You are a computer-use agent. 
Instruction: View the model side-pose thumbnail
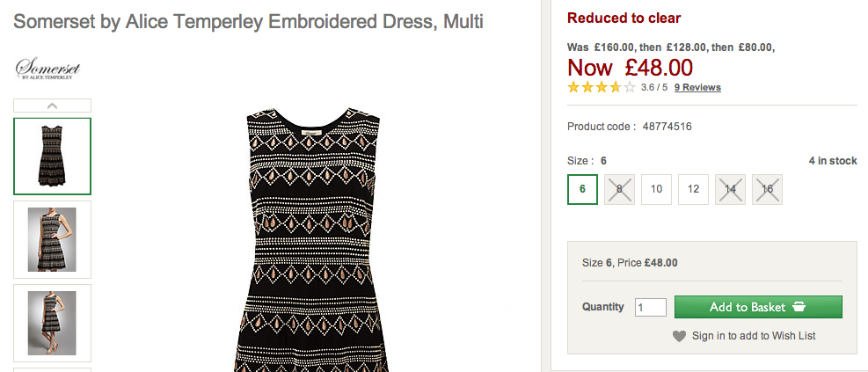[52, 323]
